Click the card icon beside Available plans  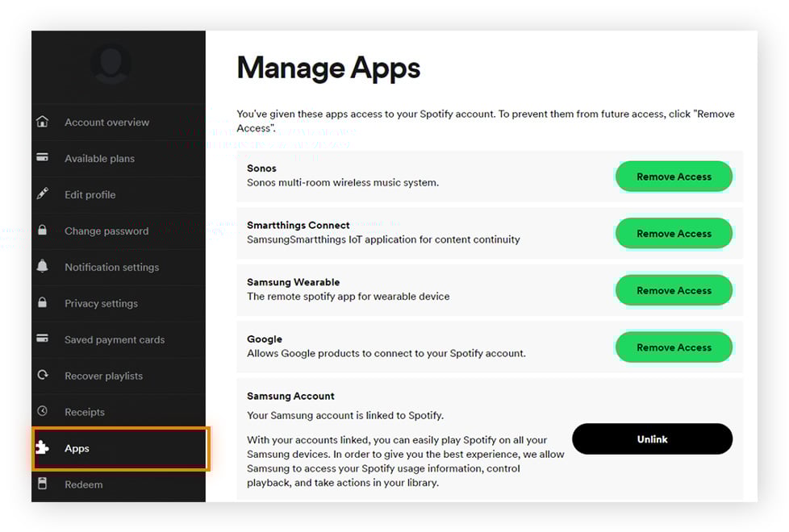(42, 157)
